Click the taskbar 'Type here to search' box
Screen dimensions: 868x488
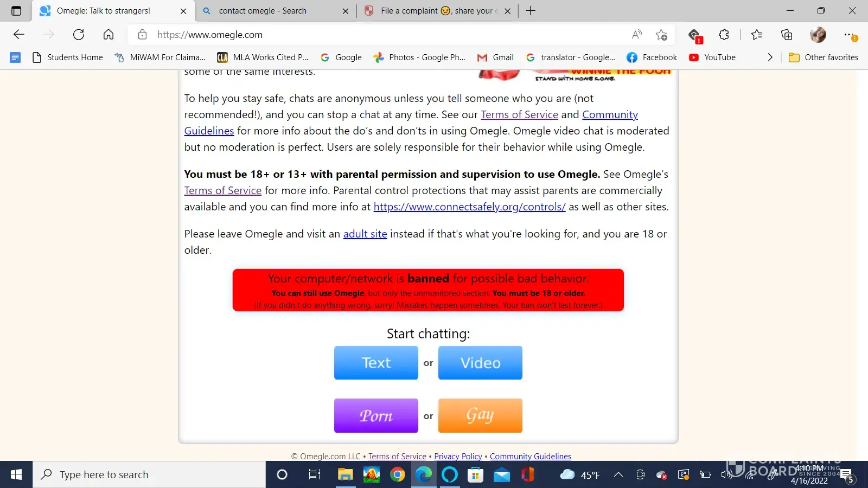[149, 475]
